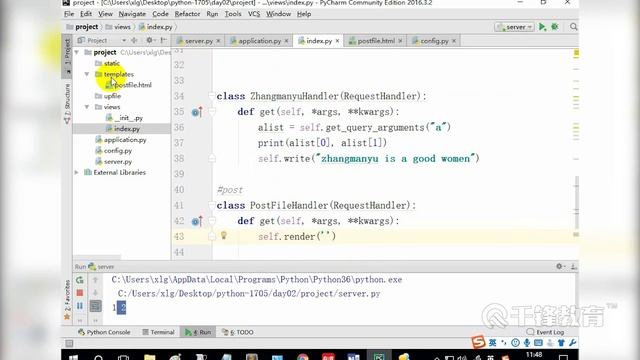Open the 2: Favorites side tab
This screenshot has height=360, width=640.
click(x=67, y=300)
